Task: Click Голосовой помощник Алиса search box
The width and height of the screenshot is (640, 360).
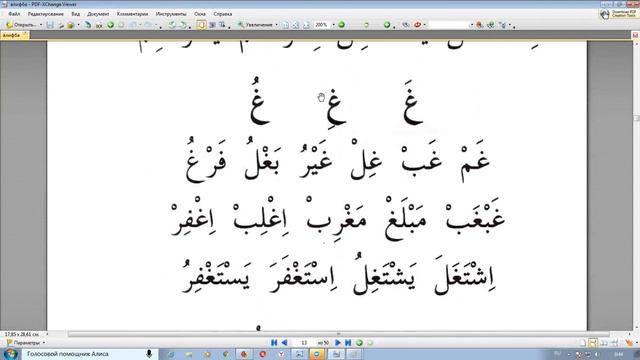Action: [x=89, y=354]
